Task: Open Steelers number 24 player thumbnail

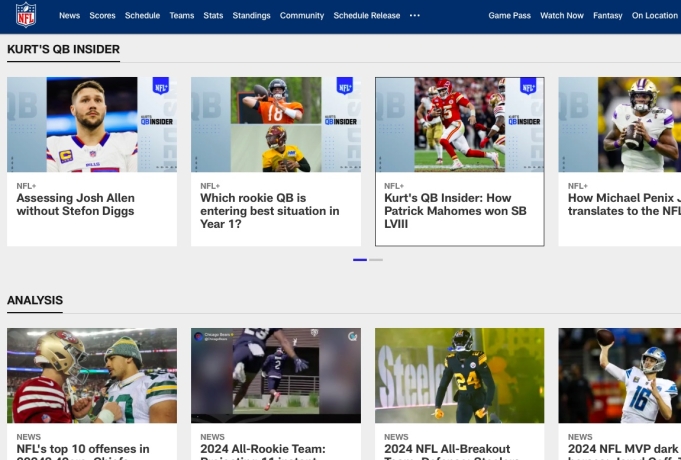Action: [x=460, y=376]
